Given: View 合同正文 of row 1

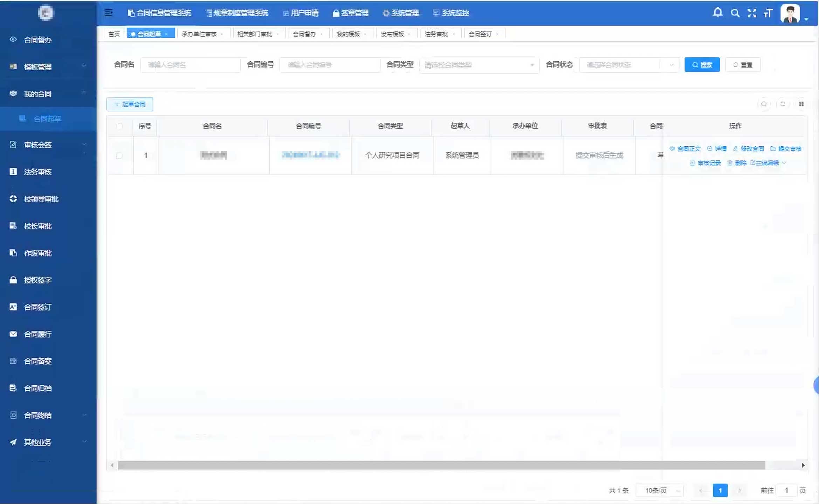Looking at the screenshot, I should tap(685, 148).
